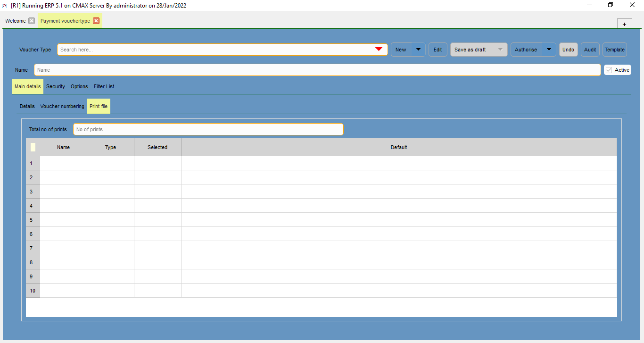Click the Template button
This screenshot has height=343, width=644.
click(x=615, y=50)
